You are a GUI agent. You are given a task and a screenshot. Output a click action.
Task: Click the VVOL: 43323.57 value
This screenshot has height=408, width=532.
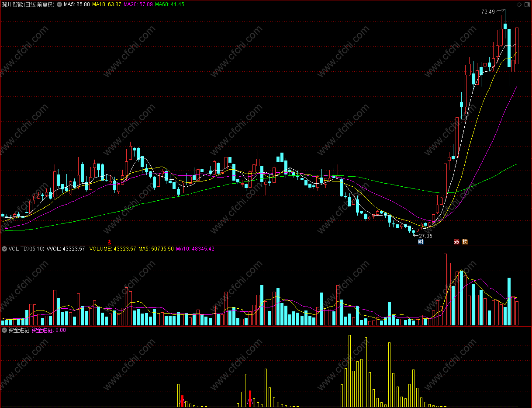(x=66, y=249)
